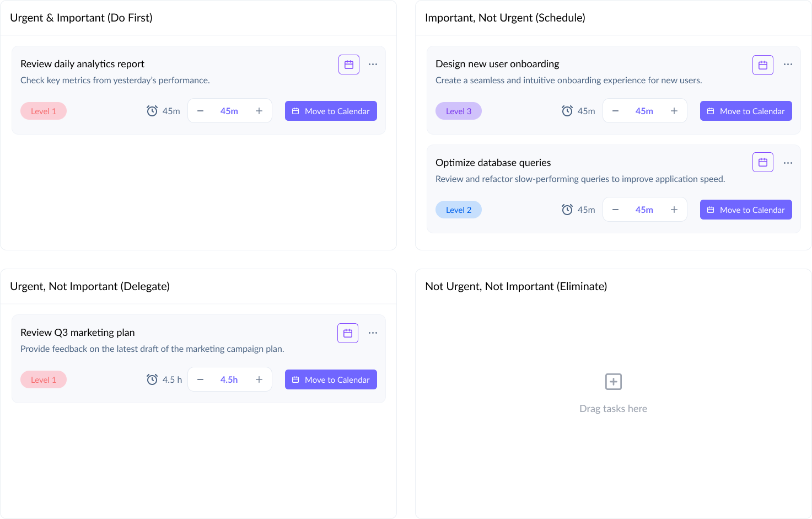Move Optimize database queries to calendar

coord(746,210)
